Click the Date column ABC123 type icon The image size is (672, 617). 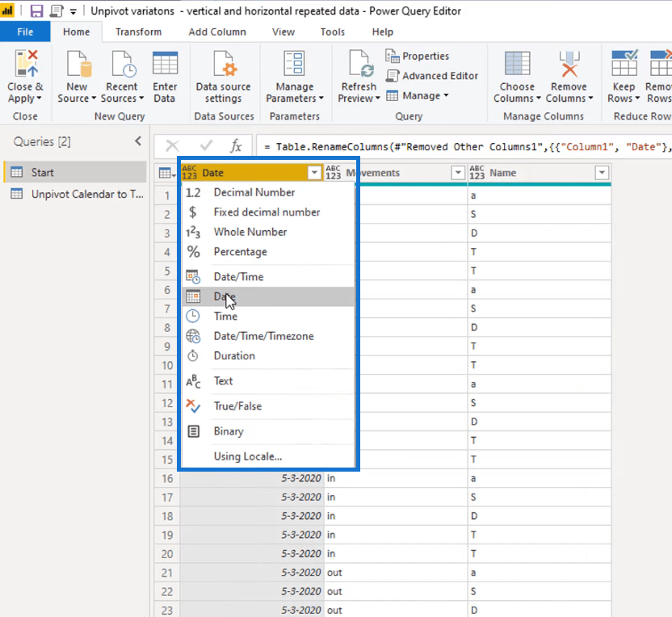[190, 173]
